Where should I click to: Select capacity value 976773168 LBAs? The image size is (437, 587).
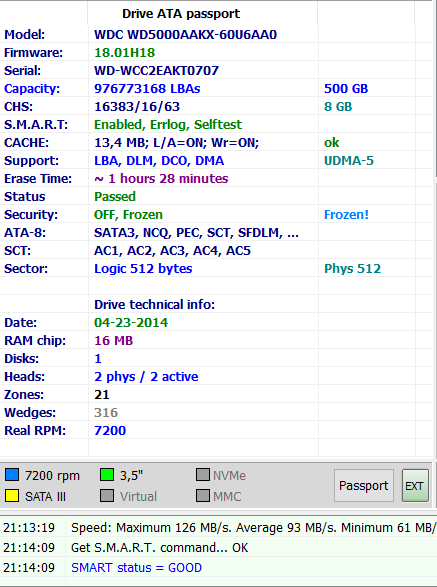pos(147,89)
